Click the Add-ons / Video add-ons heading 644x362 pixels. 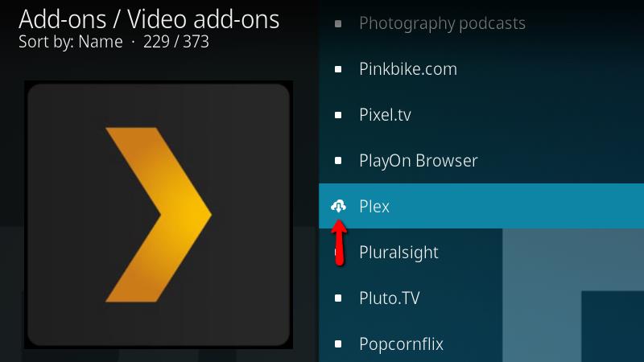pos(149,19)
